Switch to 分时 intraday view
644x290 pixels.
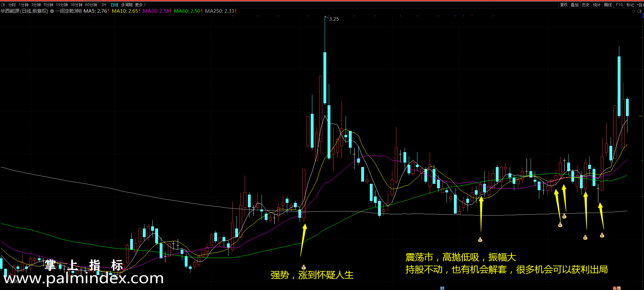12,5
